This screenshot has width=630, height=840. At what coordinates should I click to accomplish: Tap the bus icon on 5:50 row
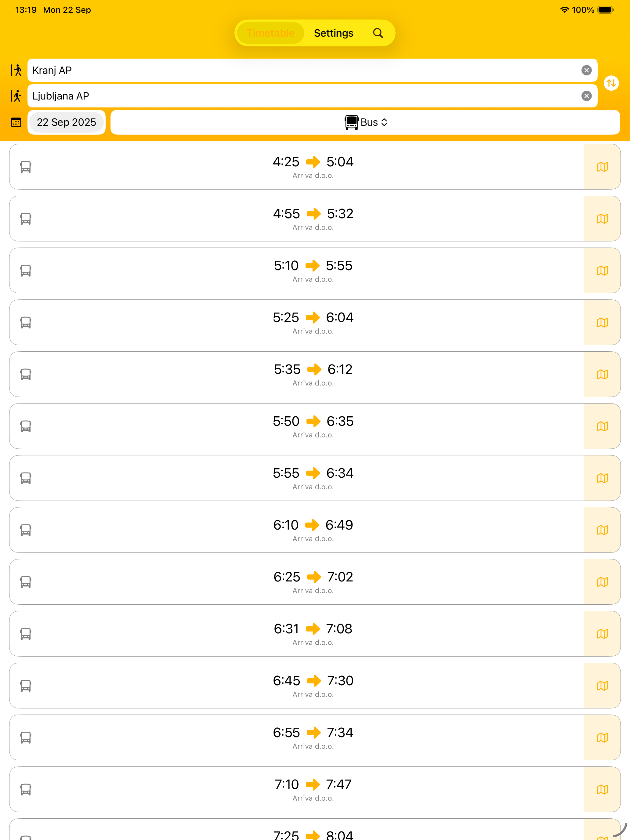[x=25, y=426]
